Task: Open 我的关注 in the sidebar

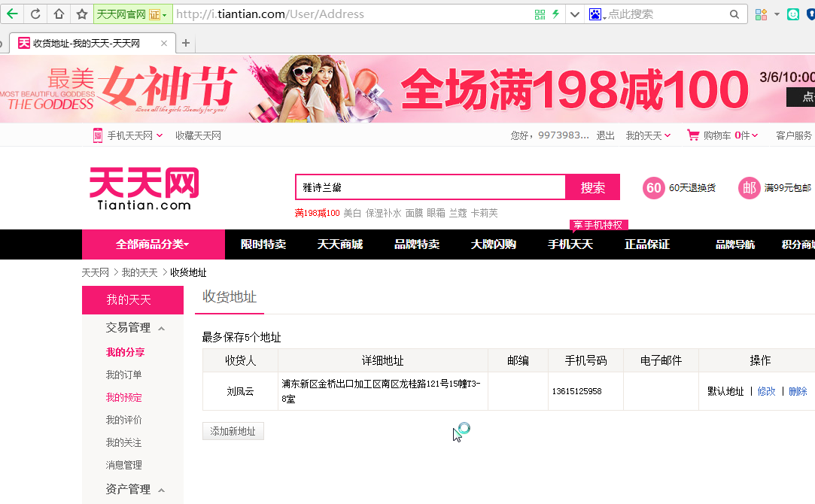Action: coord(123,442)
